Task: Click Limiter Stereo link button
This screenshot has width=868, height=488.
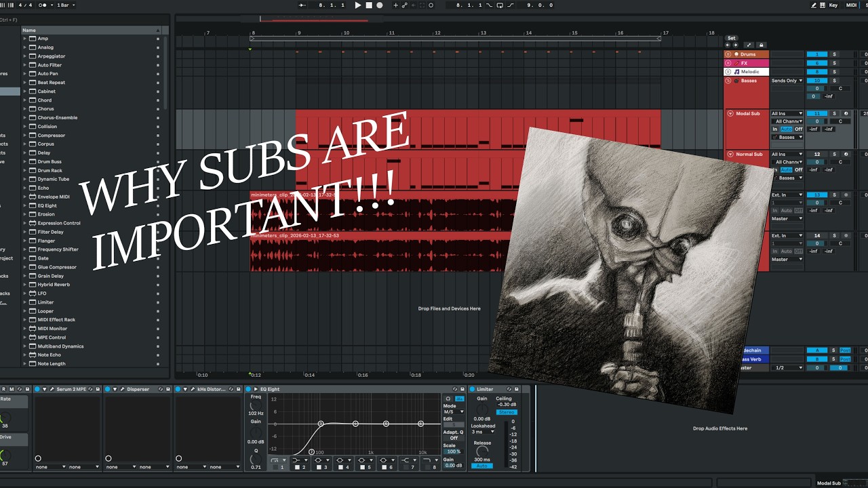Action: 507,412
